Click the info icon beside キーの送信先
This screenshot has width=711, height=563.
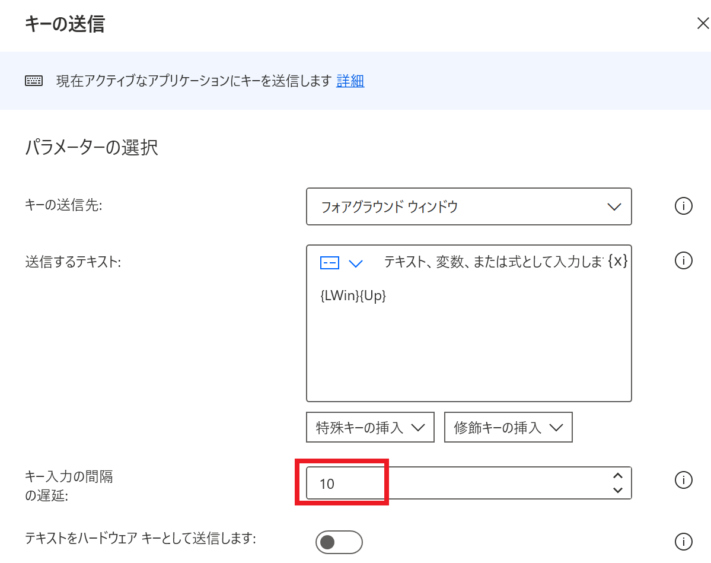(x=683, y=206)
